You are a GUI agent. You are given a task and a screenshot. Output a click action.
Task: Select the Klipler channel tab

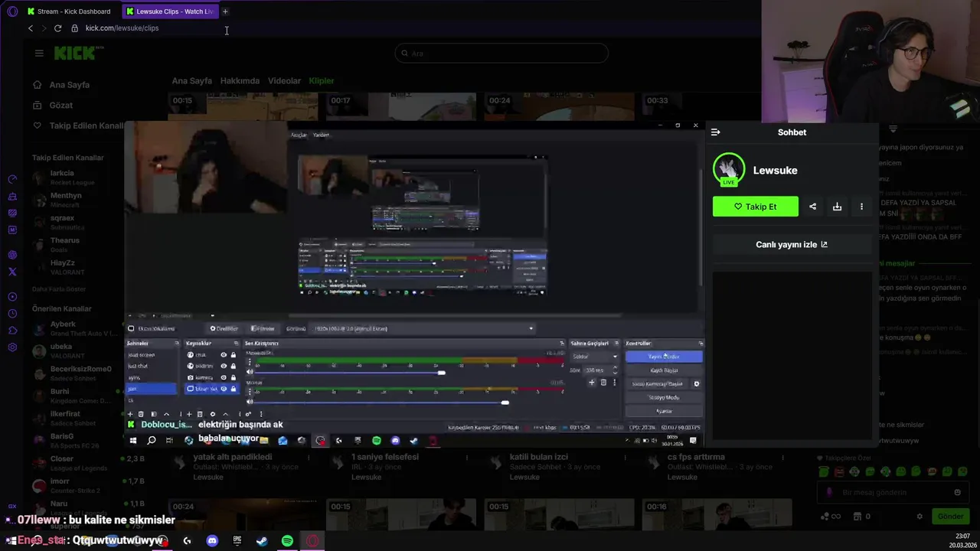(322, 80)
